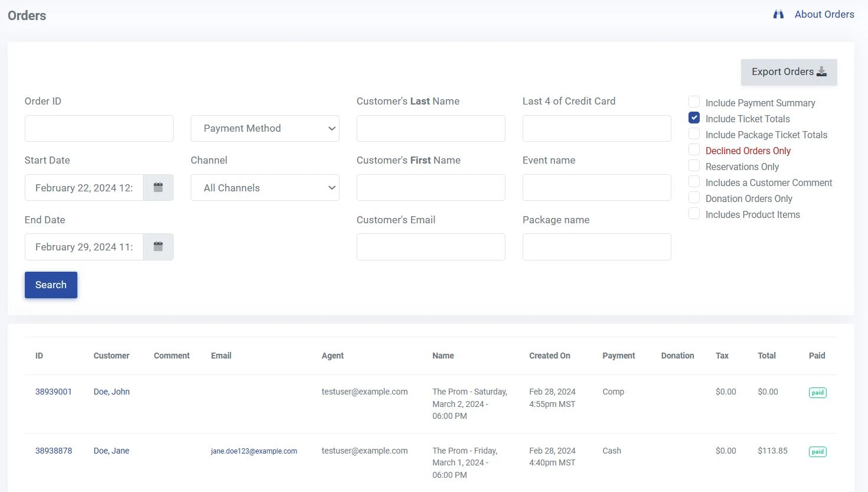Expand the Payment Method dropdown
Image resolution: width=868 pixels, height=492 pixels.
tap(265, 128)
